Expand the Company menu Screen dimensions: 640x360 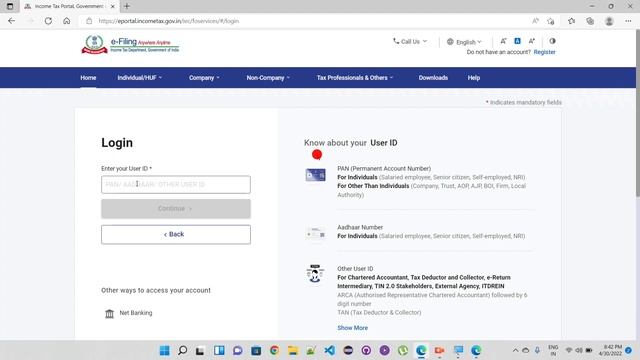pyautogui.click(x=204, y=78)
